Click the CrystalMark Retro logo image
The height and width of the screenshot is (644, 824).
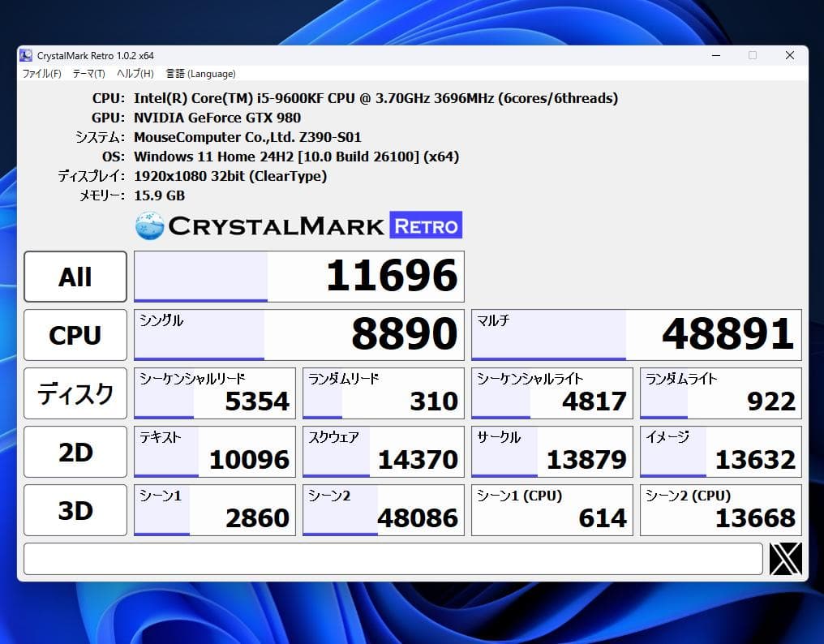point(299,225)
